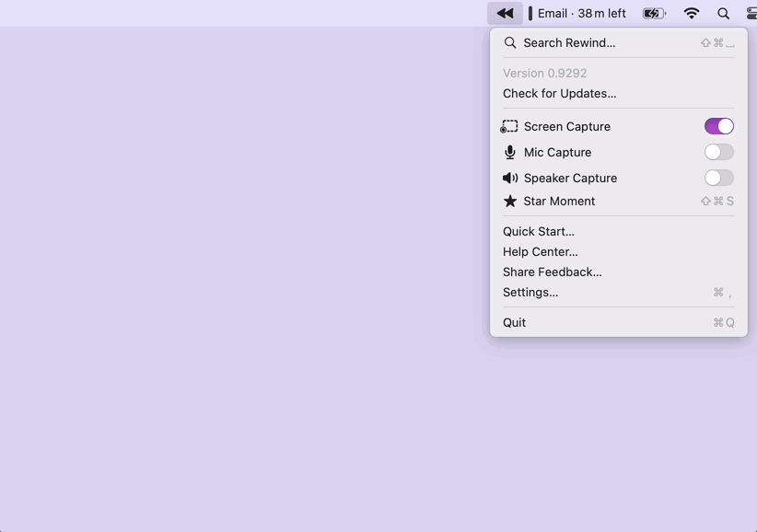Click the Rewind double-arrow menu bar icon

tap(505, 13)
